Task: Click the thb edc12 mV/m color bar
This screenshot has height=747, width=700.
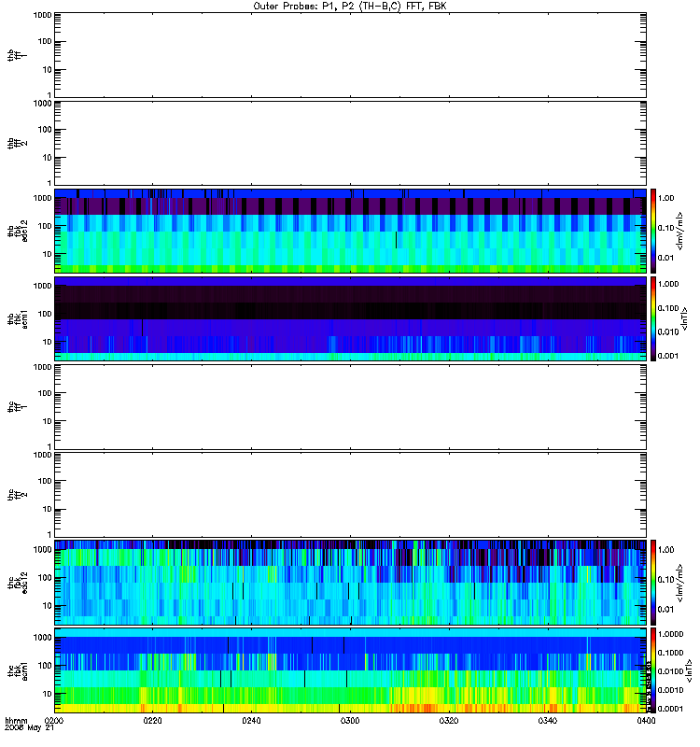Action: coord(655,231)
